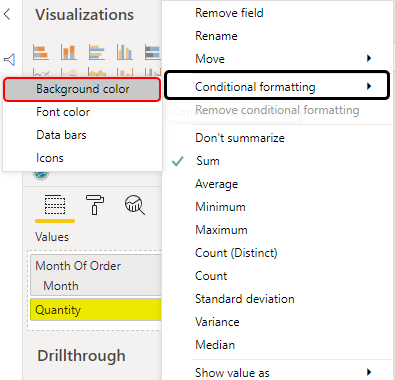Click the Quantity field in Values

point(96,310)
